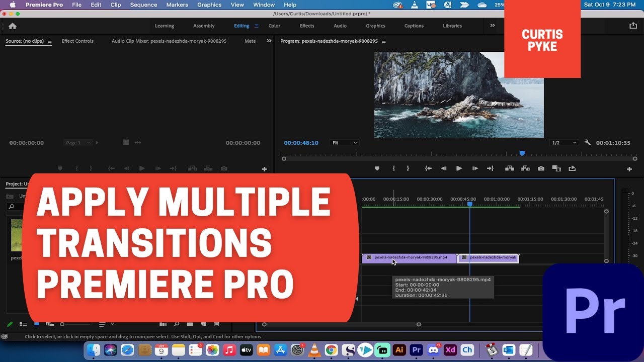Click the Extract icon in the Program monitor
644x362 pixels.
pos(525,168)
